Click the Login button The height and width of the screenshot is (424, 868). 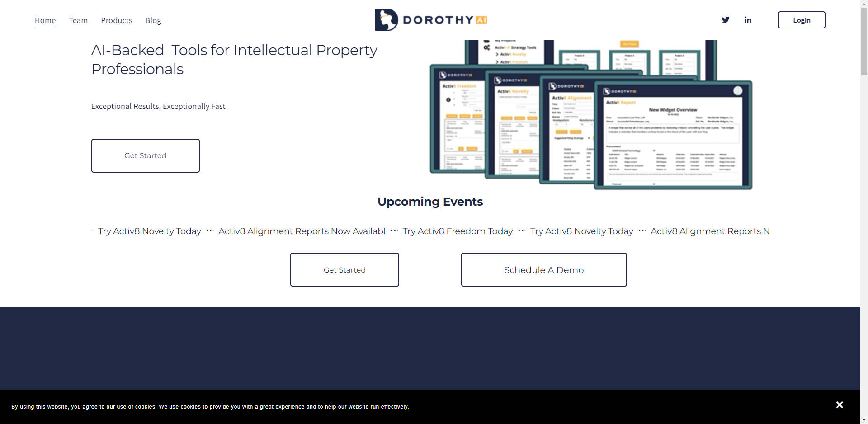click(x=801, y=20)
